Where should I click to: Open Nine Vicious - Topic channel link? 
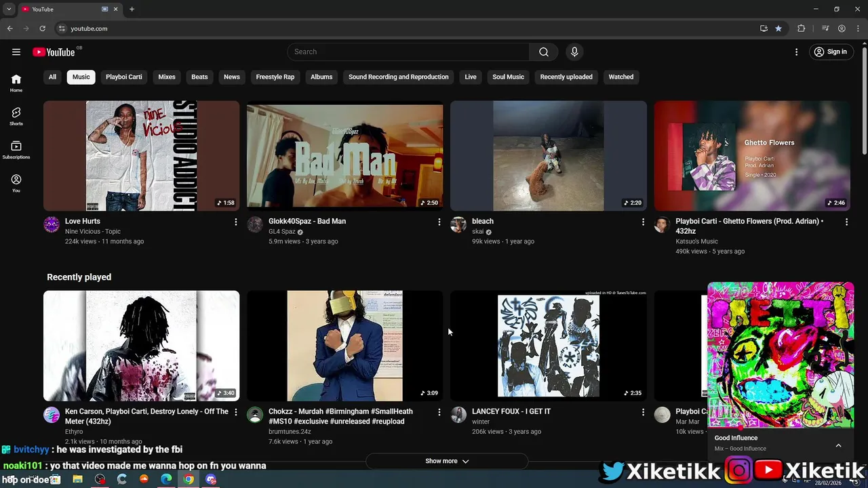93,232
